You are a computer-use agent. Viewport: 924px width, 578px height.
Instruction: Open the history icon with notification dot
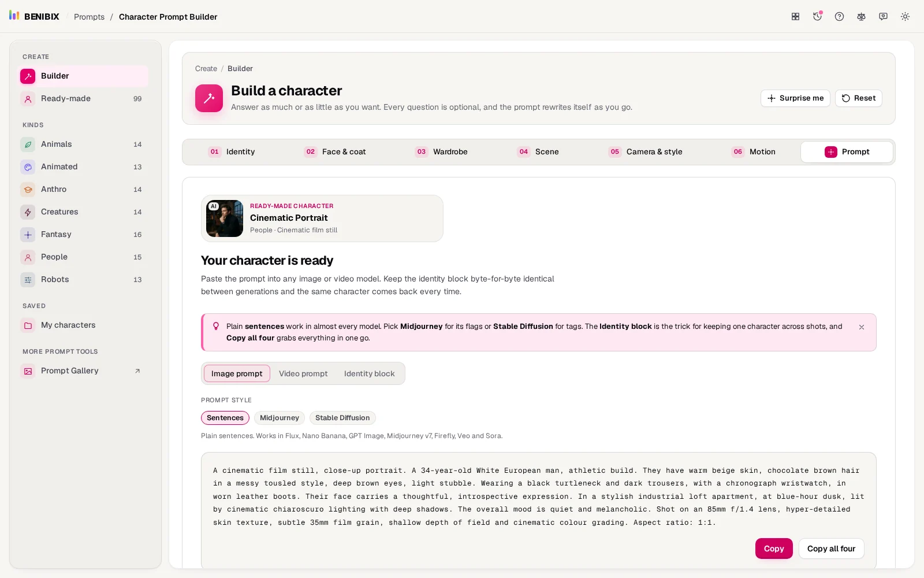coord(817,17)
